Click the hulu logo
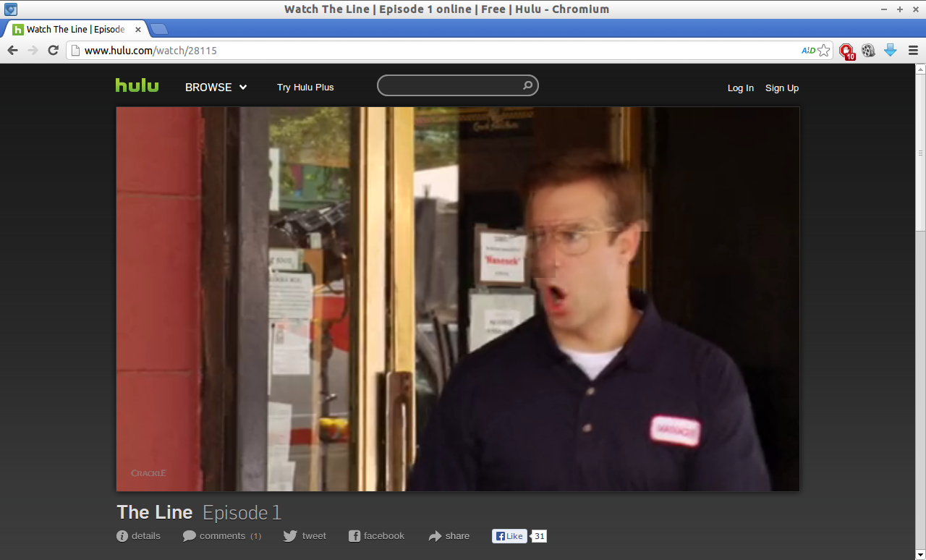The image size is (926, 560). tap(137, 85)
